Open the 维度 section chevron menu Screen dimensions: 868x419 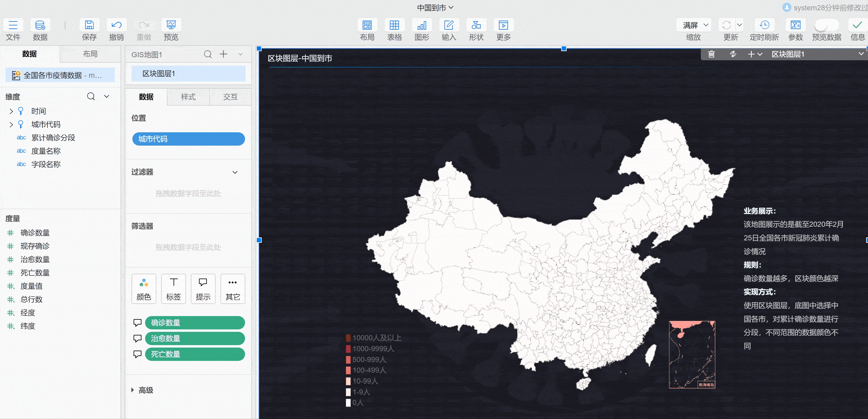107,97
